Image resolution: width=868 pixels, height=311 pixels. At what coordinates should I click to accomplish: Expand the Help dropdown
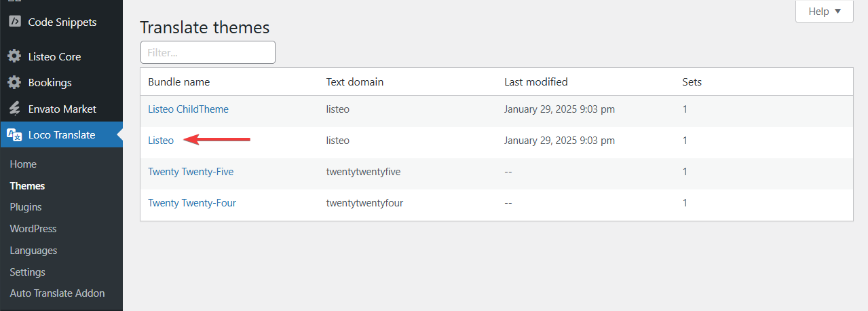tap(824, 12)
